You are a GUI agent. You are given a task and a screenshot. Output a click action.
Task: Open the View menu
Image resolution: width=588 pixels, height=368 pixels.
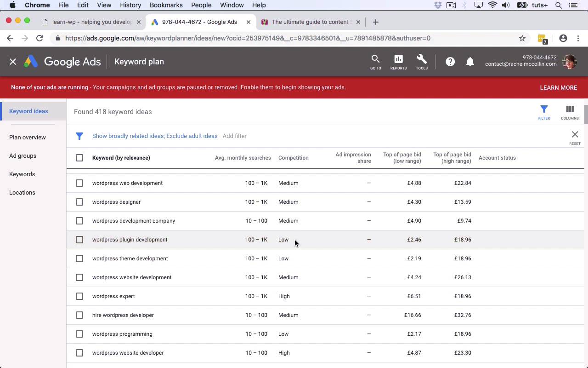104,5
